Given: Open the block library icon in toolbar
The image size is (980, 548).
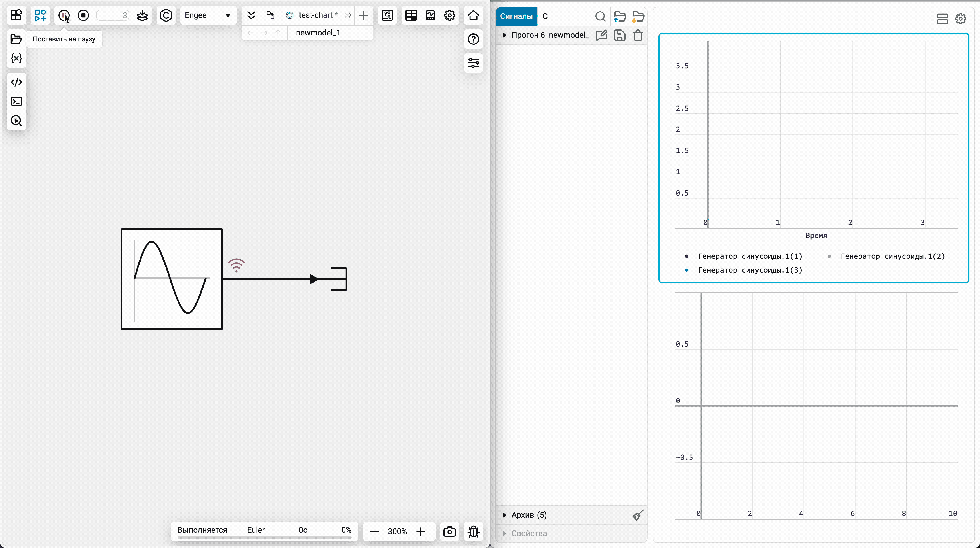Looking at the screenshot, I should 16,15.
